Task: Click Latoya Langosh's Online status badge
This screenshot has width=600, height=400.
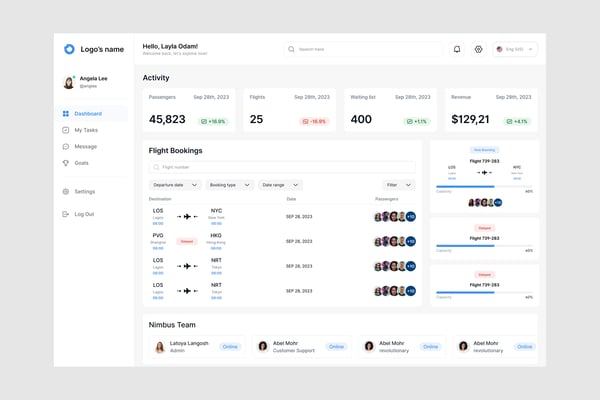Action: (230, 347)
